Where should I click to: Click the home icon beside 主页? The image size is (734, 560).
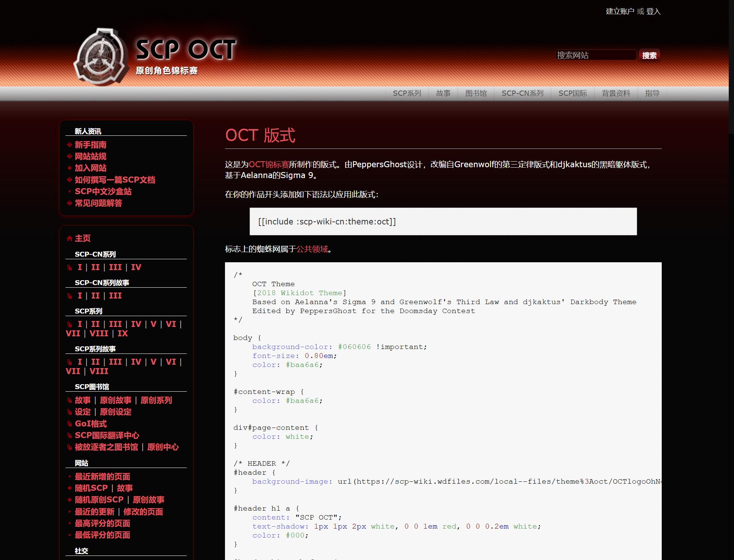[x=69, y=238]
